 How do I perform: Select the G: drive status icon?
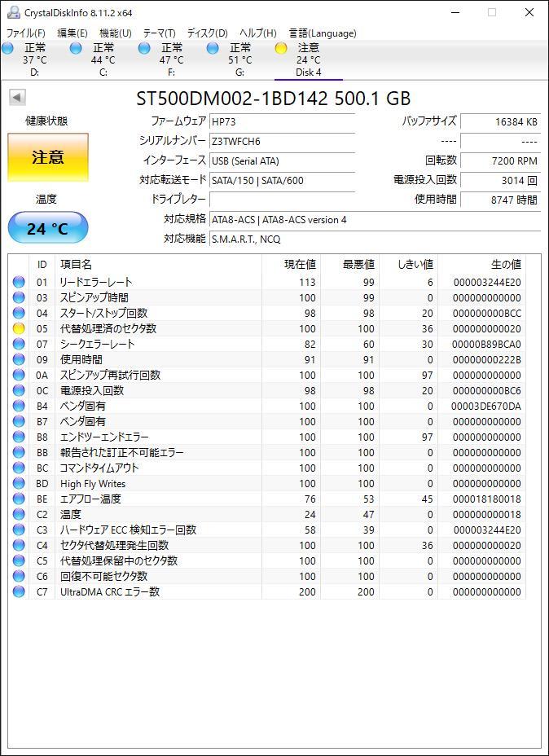pyautogui.click(x=213, y=48)
